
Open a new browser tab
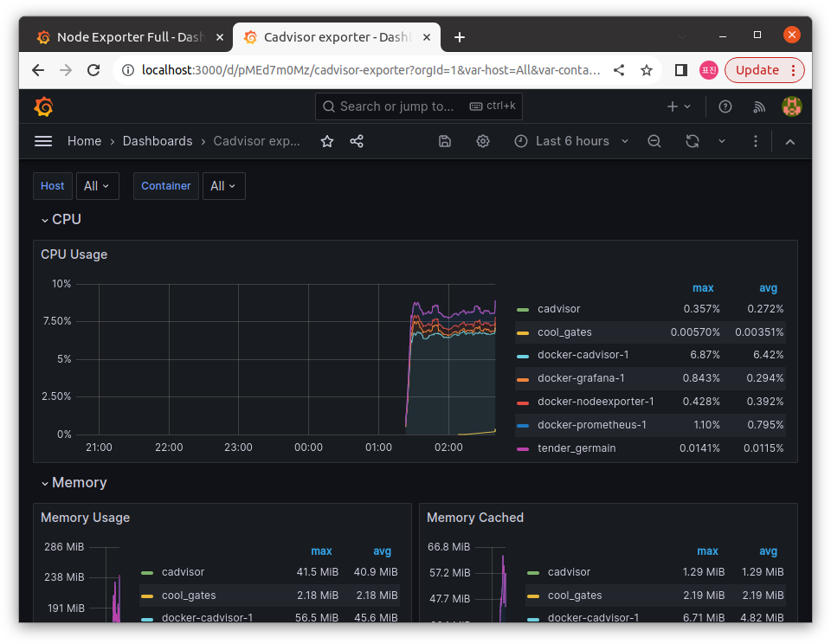coord(460,37)
